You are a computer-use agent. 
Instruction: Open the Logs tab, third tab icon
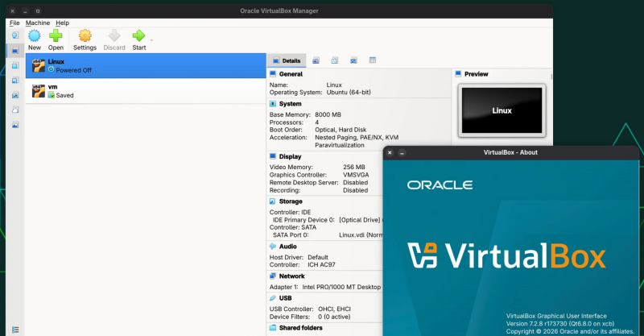pos(335,60)
